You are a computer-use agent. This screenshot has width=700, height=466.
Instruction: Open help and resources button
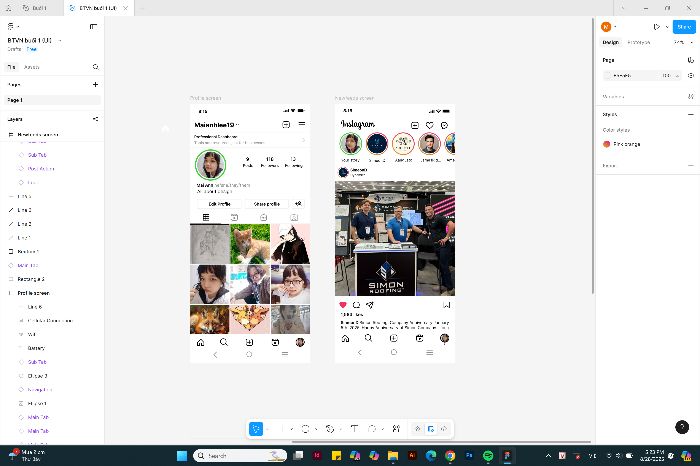tap(682, 427)
